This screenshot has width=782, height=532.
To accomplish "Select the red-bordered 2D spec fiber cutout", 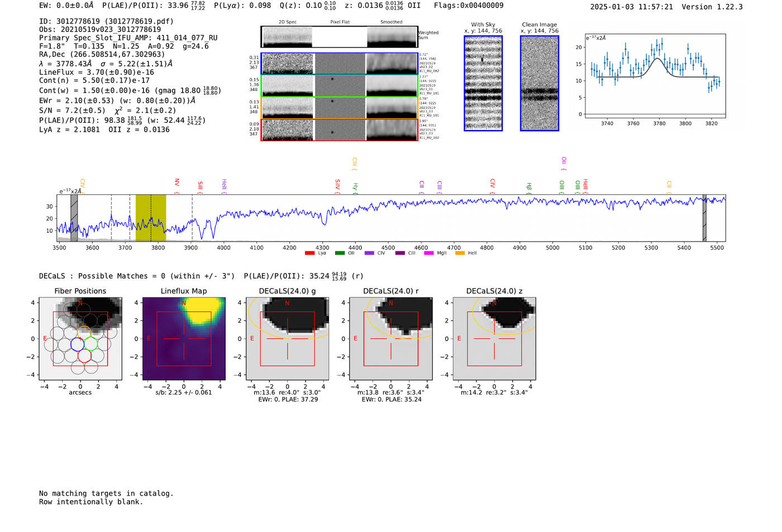I will [339, 130].
